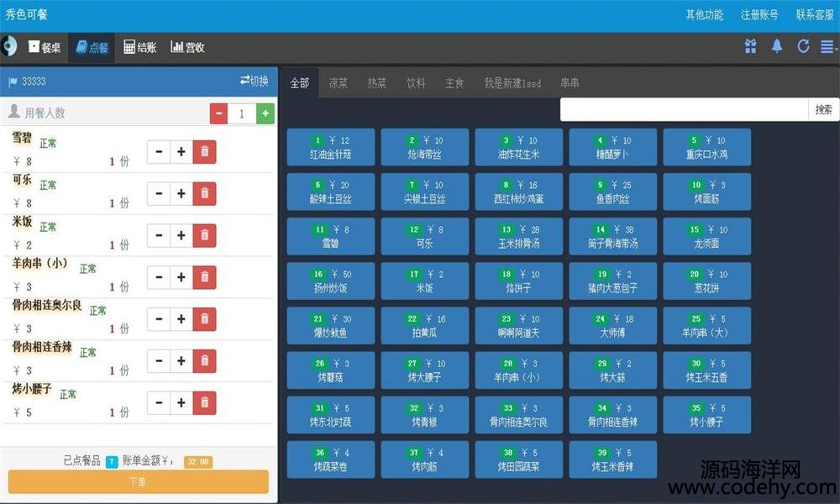Screen dimensions: 840x504
Task: Open the hamburger menu dropdown at top right
Action: tap(828, 47)
